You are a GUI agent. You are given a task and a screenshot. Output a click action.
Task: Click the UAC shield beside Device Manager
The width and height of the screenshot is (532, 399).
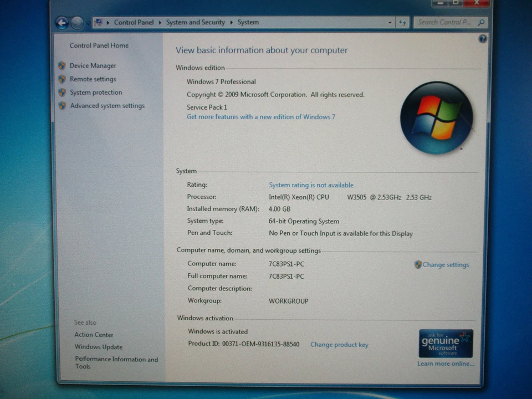pyautogui.click(x=62, y=65)
